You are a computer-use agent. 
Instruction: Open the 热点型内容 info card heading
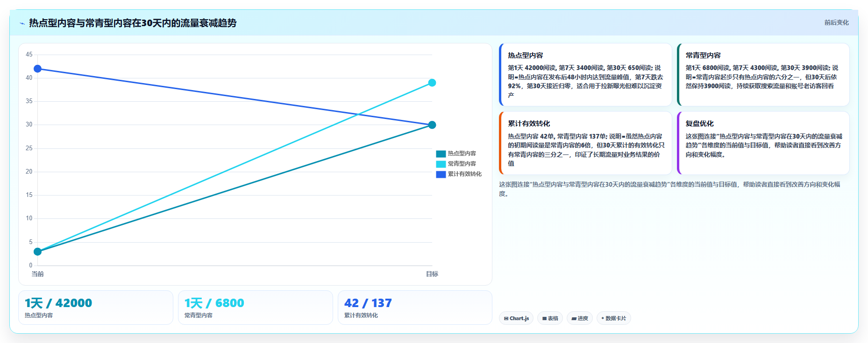pos(526,56)
